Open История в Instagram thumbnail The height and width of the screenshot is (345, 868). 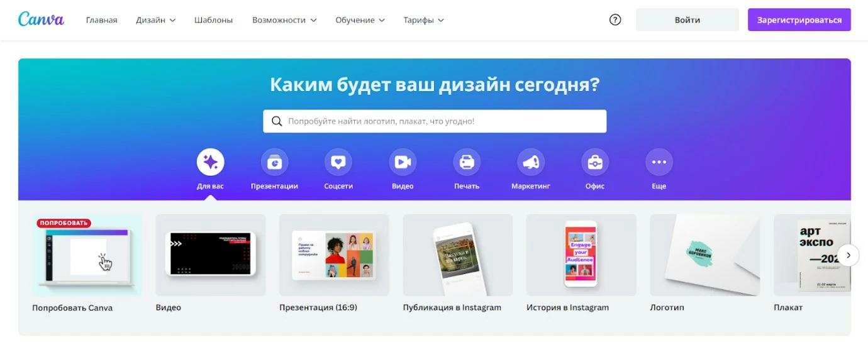(x=581, y=255)
